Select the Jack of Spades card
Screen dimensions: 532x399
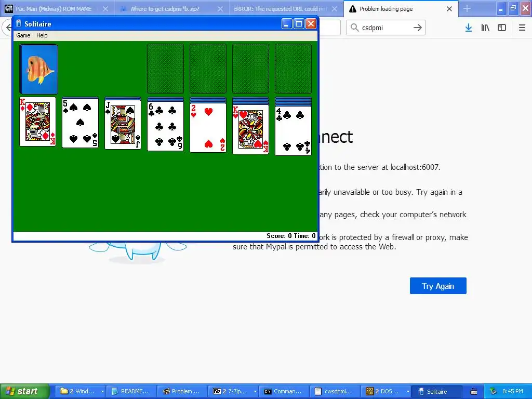tap(123, 125)
